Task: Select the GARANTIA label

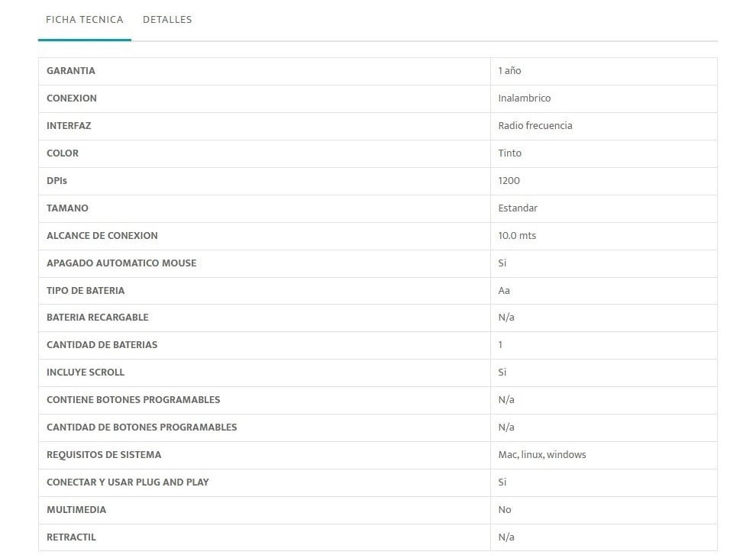Action: click(x=71, y=71)
